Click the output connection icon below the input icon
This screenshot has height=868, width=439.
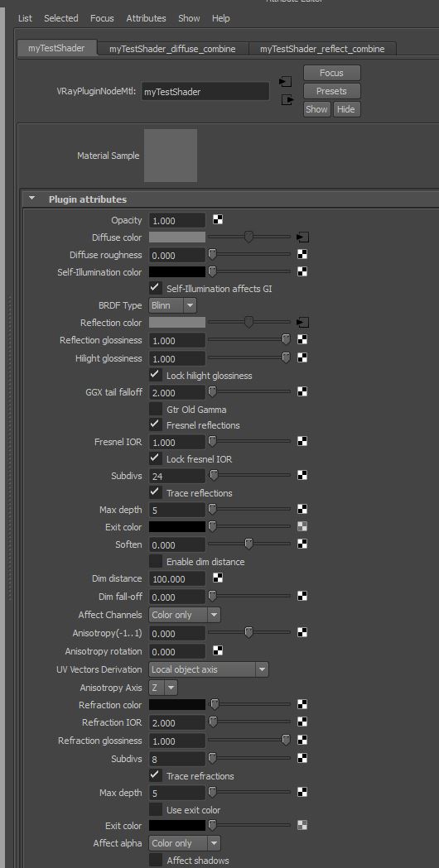287,100
